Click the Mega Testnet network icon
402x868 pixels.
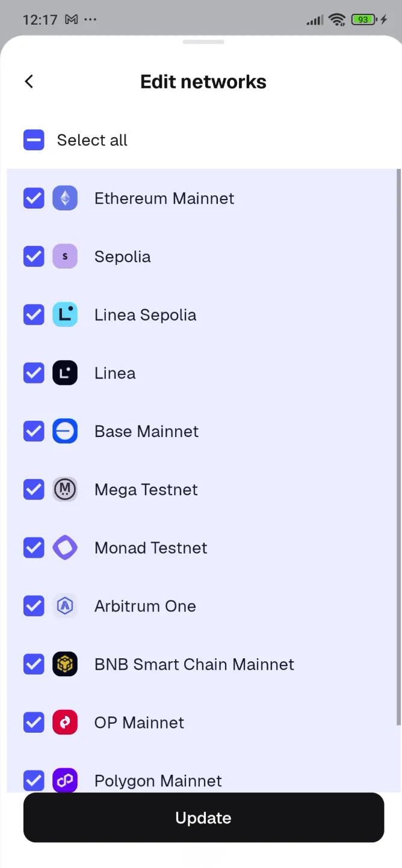click(65, 489)
